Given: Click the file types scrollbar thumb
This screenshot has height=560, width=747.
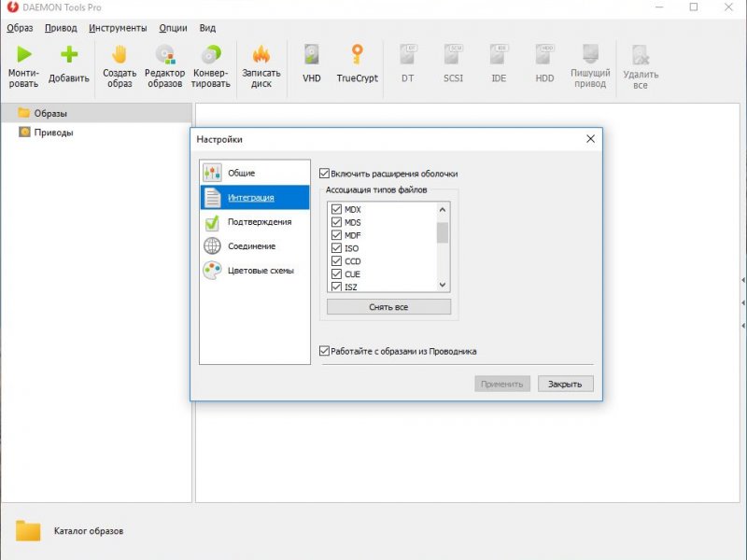Looking at the screenshot, I should pyautogui.click(x=443, y=232).
